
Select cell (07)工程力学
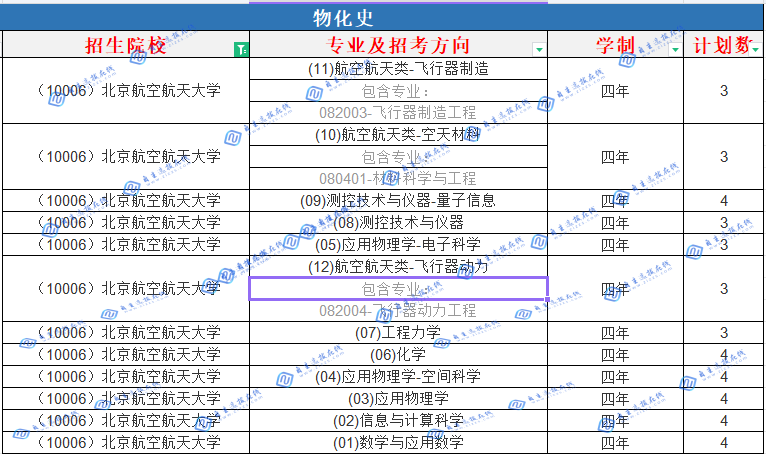(398, 332)
